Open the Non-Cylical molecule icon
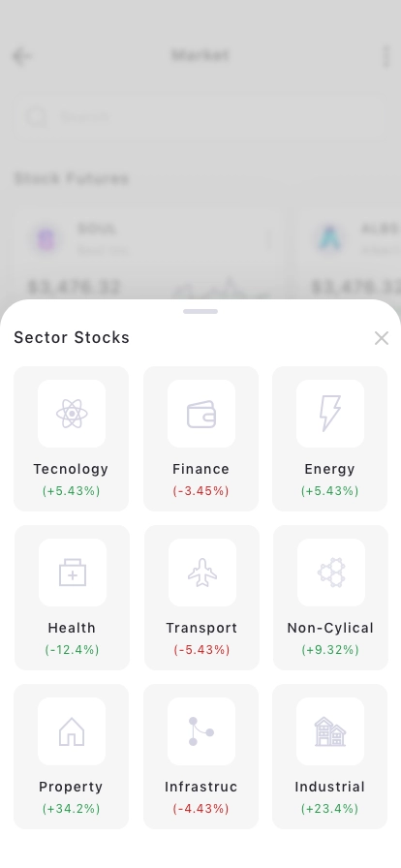 331,573
